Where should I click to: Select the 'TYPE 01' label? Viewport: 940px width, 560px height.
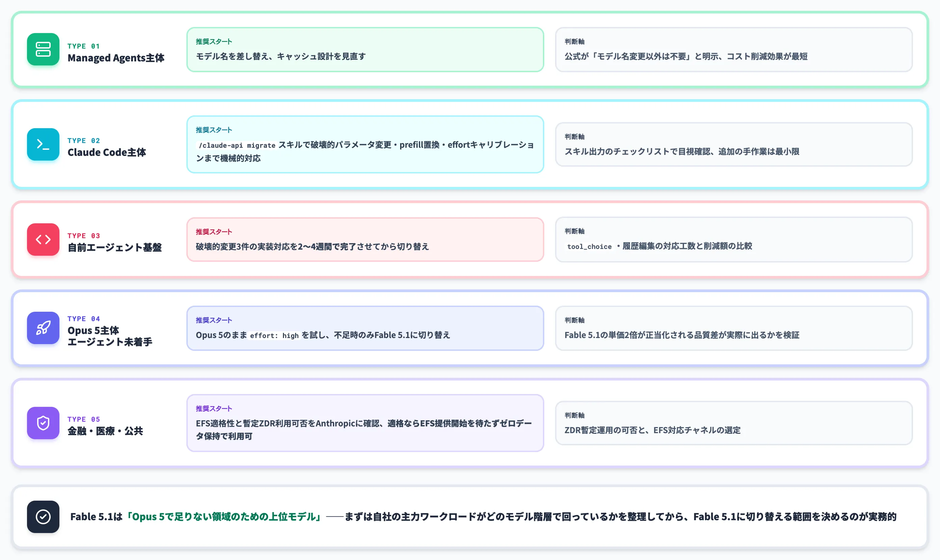point(83,46)
